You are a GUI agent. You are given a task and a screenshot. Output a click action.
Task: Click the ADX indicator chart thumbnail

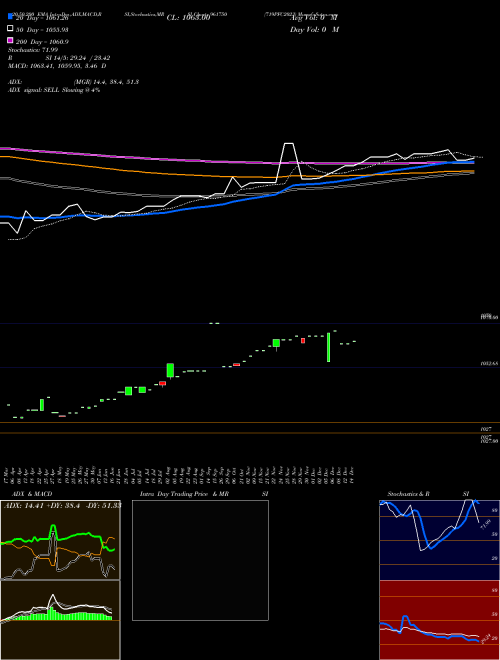tap(60, 540)
